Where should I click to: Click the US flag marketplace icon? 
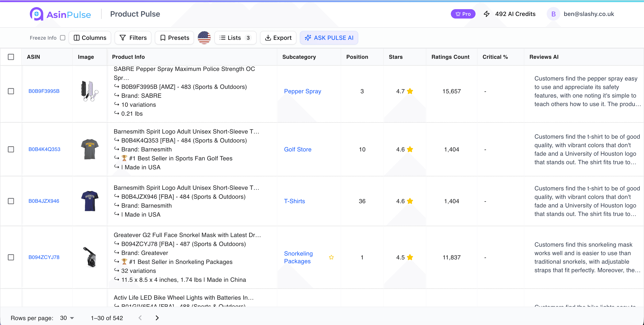pyautogui.click(x=204, y=38)
